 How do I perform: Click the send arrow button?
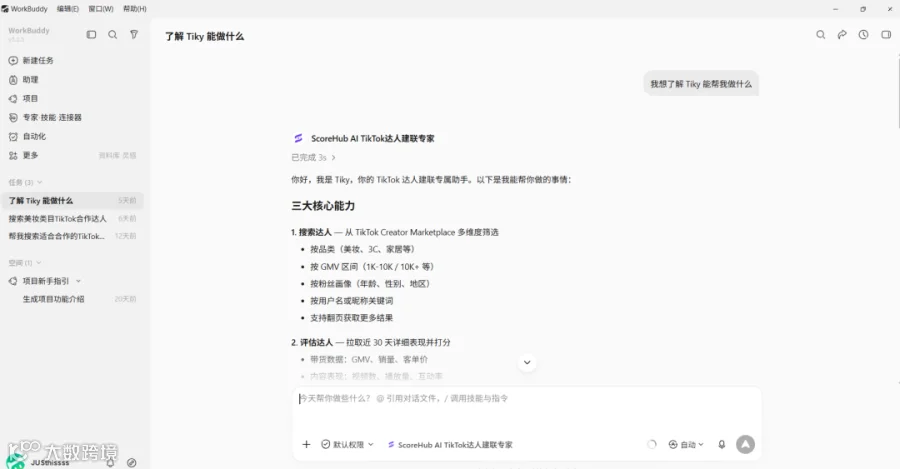pyautogui.click(x=746, y=444)
